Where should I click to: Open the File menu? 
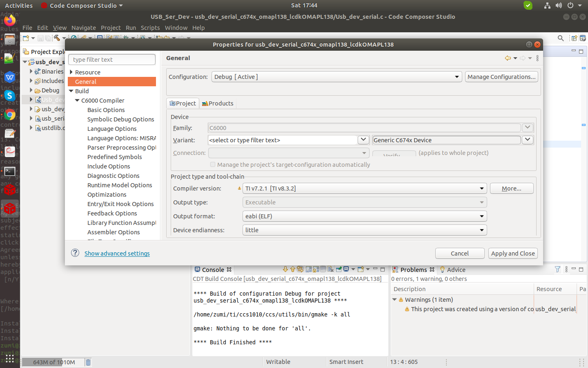click(27, 28)
